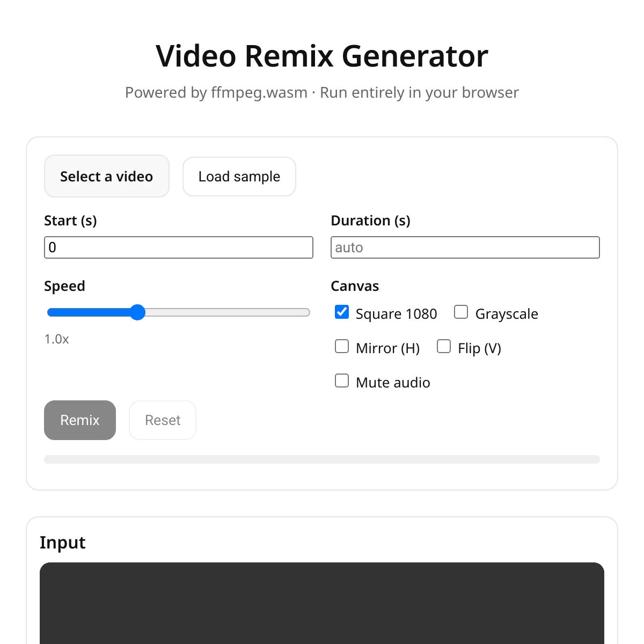
Task: Click the Video Remix Generator heading
Action: point(322,56)
